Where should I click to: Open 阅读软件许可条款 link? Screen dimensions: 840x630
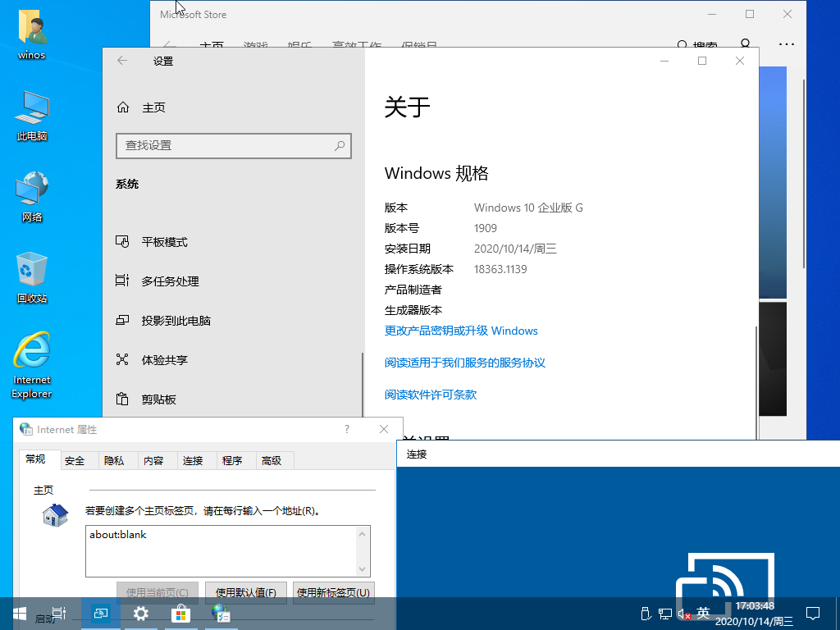[x=430, y=395]
